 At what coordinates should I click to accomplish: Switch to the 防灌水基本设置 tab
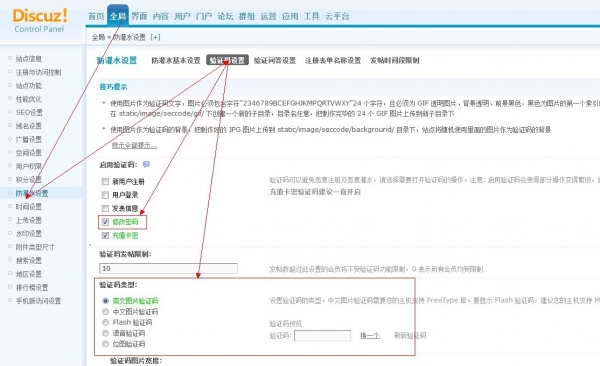point(176,60)
